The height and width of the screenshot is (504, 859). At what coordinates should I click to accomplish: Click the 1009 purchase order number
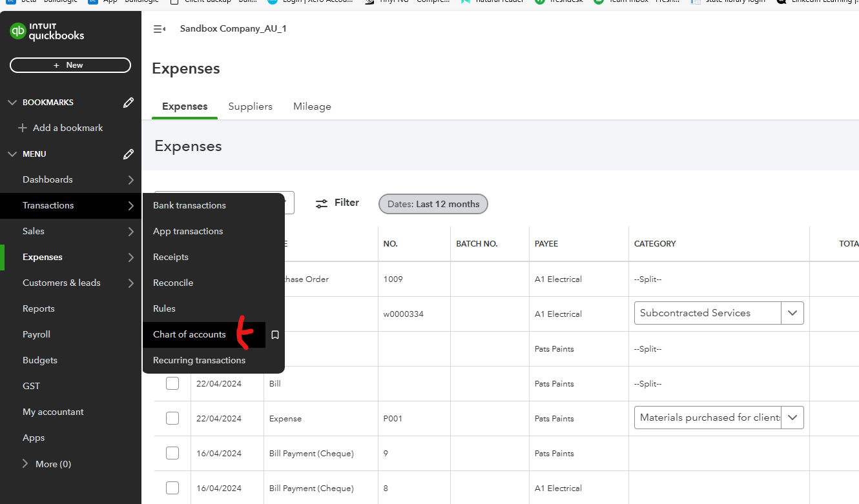coord(393,279)
